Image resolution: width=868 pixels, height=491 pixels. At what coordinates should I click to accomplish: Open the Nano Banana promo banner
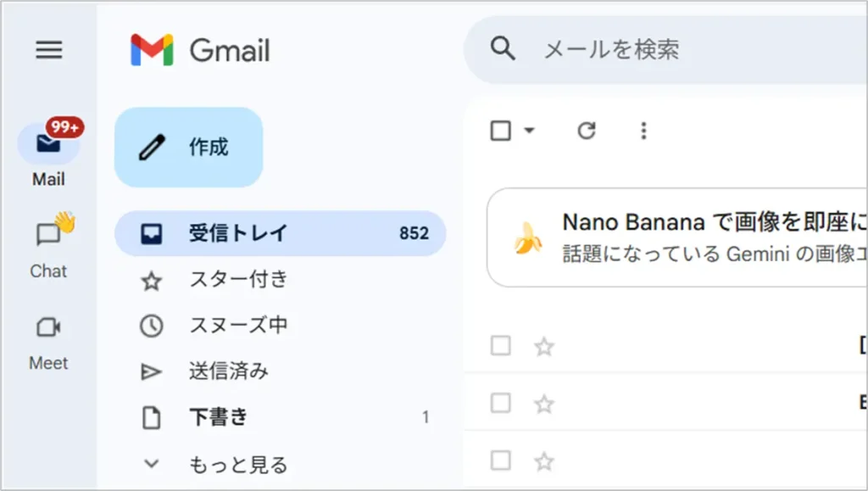pyautogui.click(x=678, y=237)
